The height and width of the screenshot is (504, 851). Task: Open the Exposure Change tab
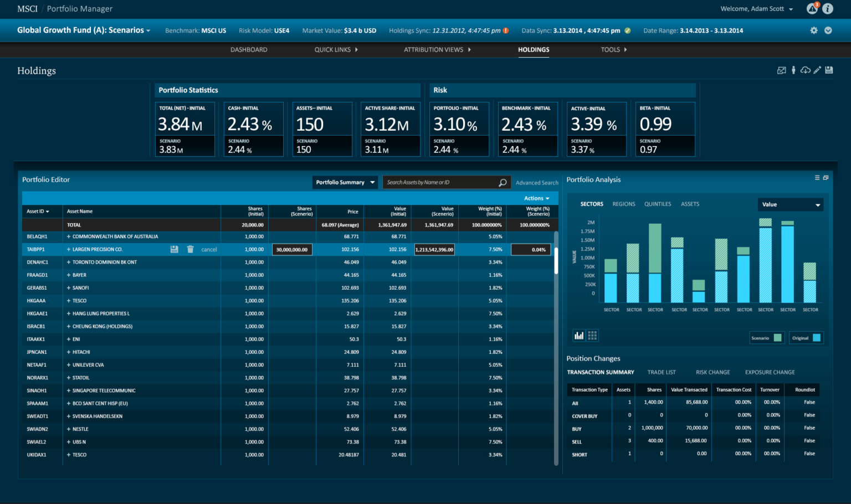tap(770, 372)
